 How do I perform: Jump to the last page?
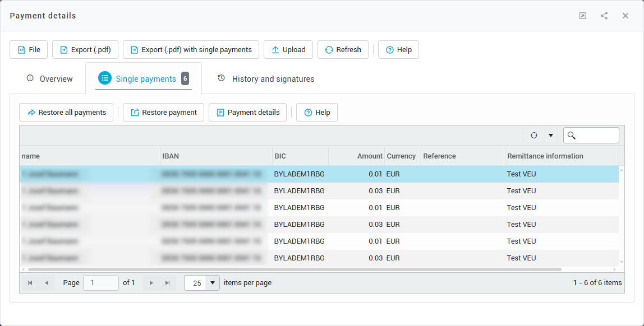pos(167,283)
